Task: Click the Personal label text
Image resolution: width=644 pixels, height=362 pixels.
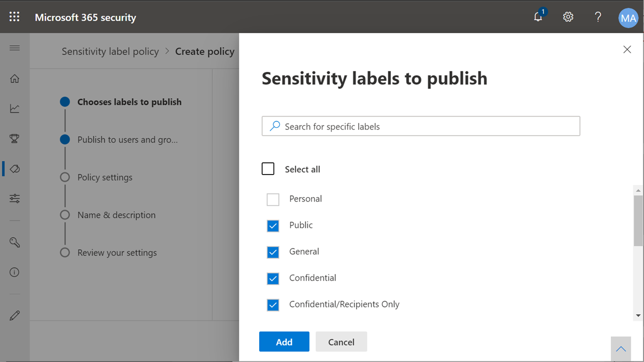Action: tap(305, 199)
